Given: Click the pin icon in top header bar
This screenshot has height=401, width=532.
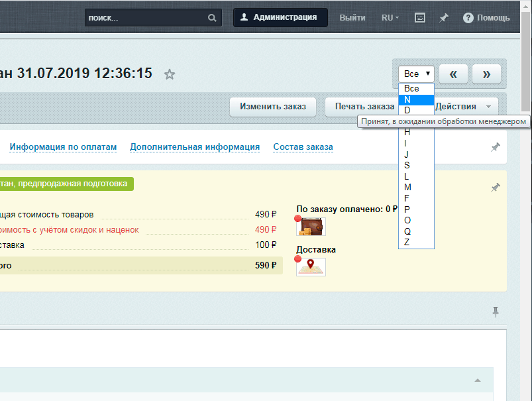Looking at the screenshot, I should [x=444, y=18].
